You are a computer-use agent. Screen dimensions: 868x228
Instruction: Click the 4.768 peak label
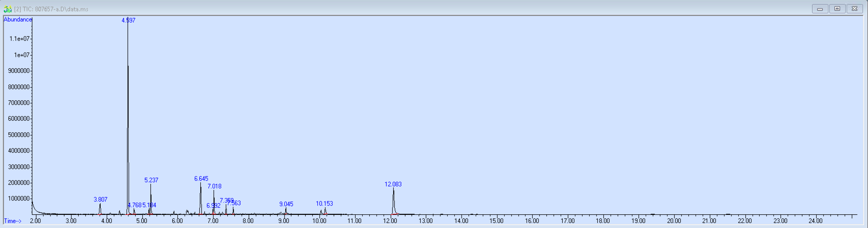coord(135,205)
